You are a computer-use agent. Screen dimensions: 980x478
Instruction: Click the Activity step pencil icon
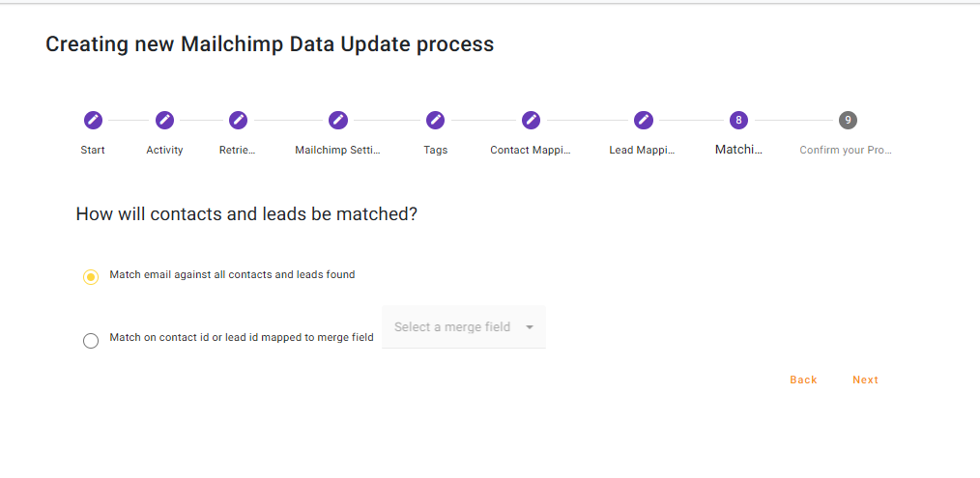point(164,120)
